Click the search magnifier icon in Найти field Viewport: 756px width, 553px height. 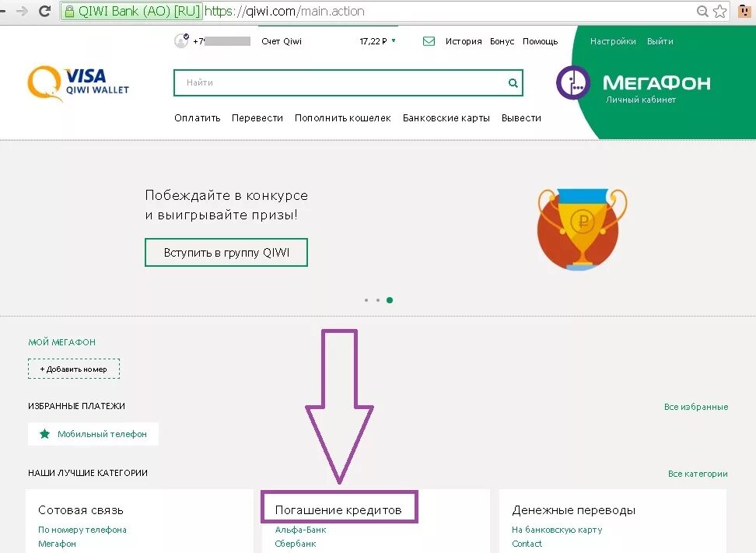513,83
